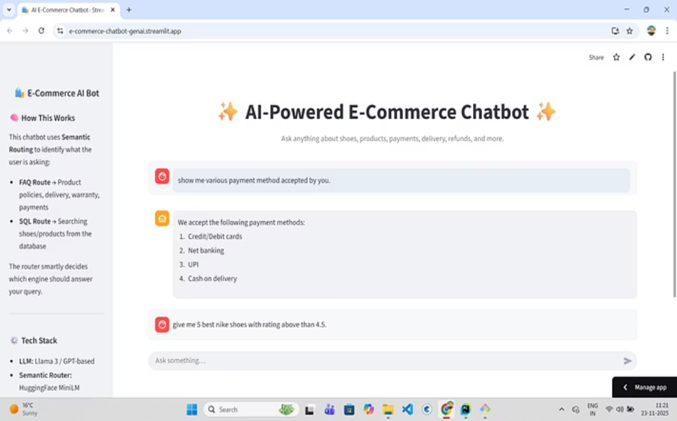677x421 pixels.
Task: Click the Share button
Action: point(596,57)
